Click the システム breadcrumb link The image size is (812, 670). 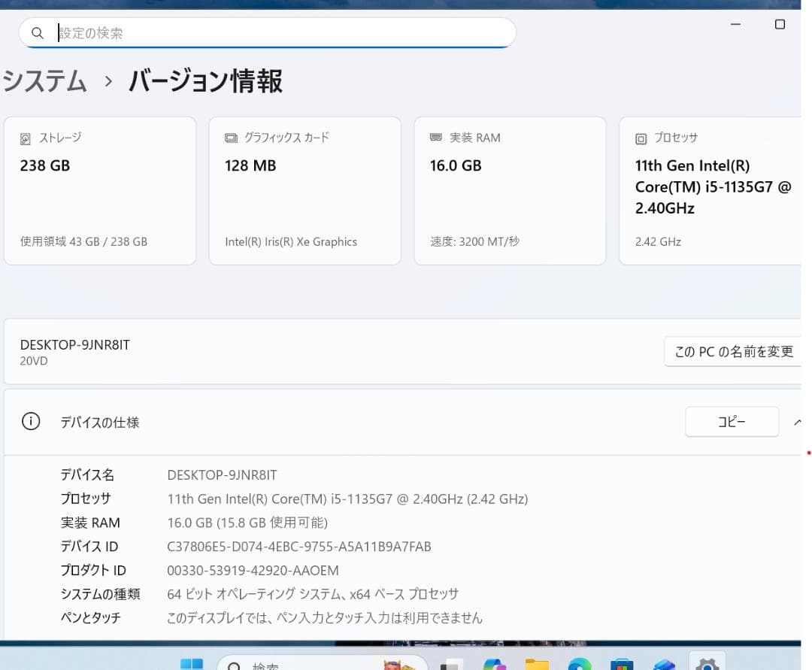click(x=45, y=81)
